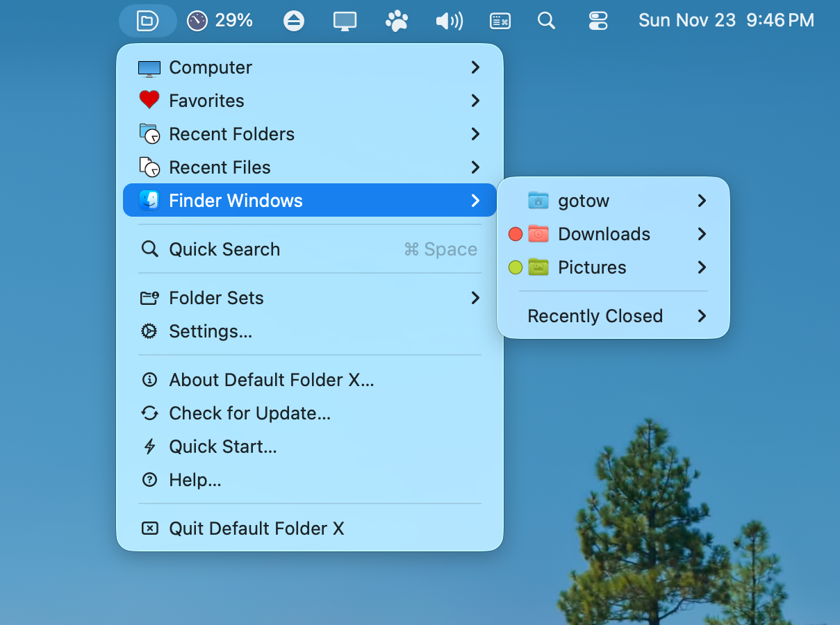Image resolution: width=840 pixels, height=625 pixels.
Task: Choose Quit Default Folder X
Action: [310, 528]
